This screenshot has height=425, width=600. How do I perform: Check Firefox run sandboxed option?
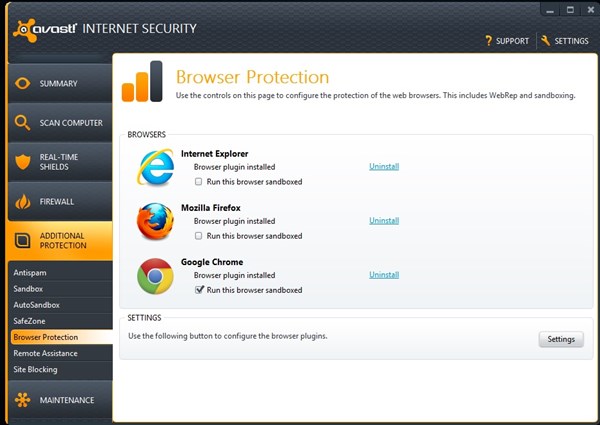coord(199,236)
